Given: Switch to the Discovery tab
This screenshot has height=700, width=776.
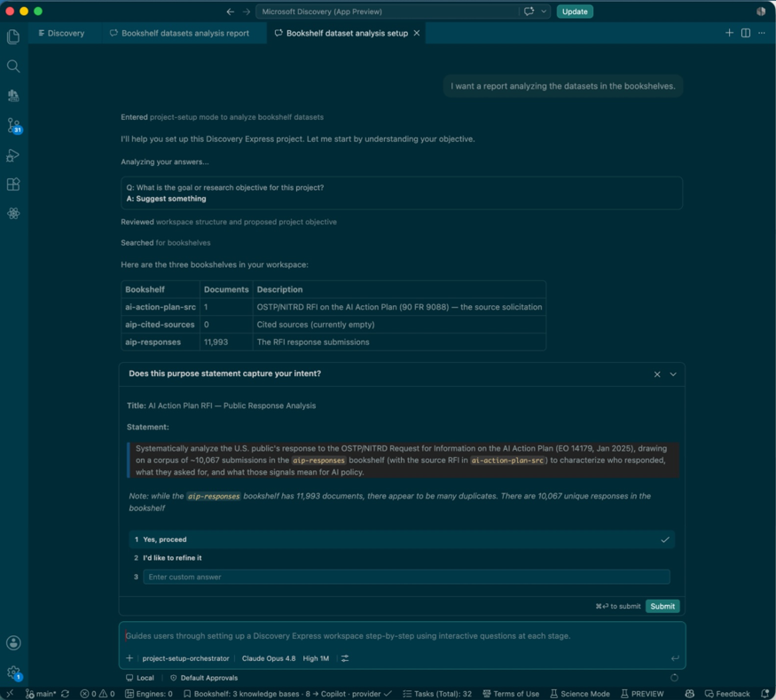Looking at the screenshot, I should pos(62,33).
